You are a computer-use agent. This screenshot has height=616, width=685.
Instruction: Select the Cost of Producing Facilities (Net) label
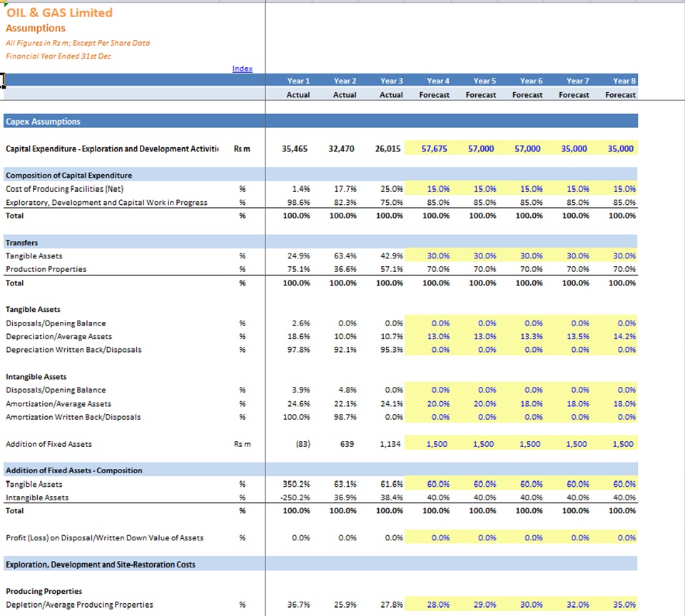click(65, 189)
